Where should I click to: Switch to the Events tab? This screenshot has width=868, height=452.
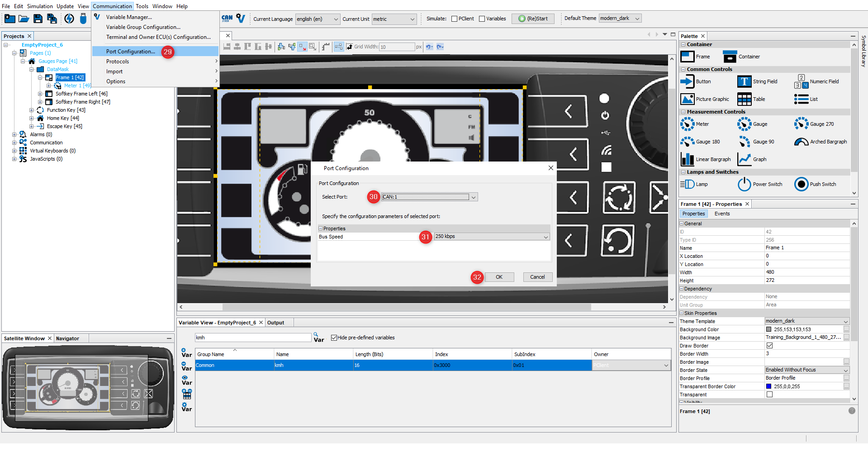pyautogui.click(x=722, y=214)
